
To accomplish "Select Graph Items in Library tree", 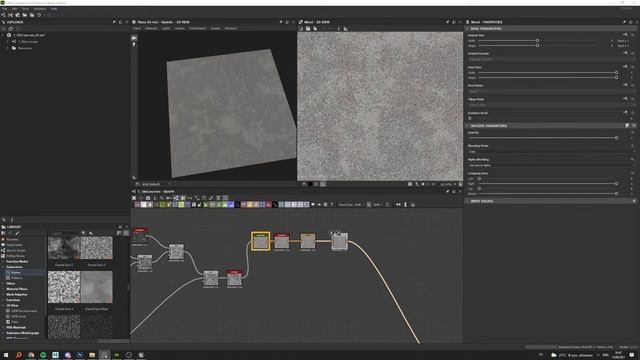I will 14,245.
